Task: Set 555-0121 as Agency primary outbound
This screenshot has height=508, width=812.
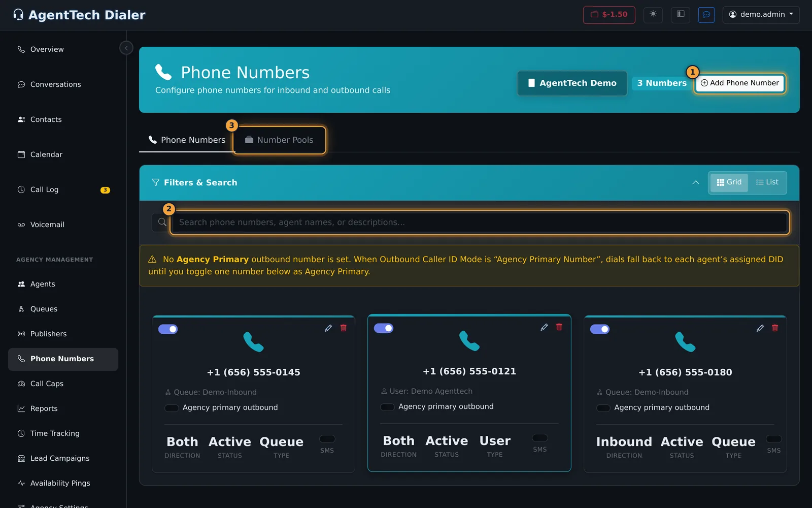Action: pos(387,407)
